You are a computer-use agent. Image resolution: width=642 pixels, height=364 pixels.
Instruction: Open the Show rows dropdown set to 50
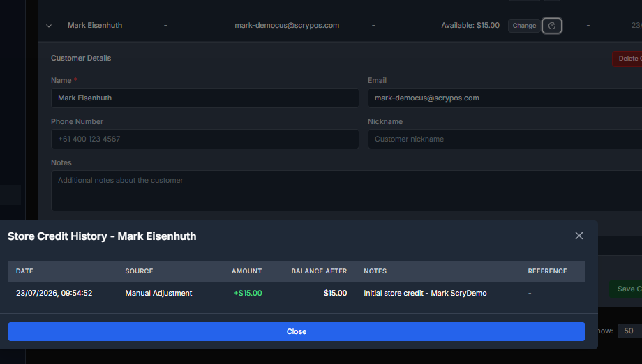tap(629, 331)
